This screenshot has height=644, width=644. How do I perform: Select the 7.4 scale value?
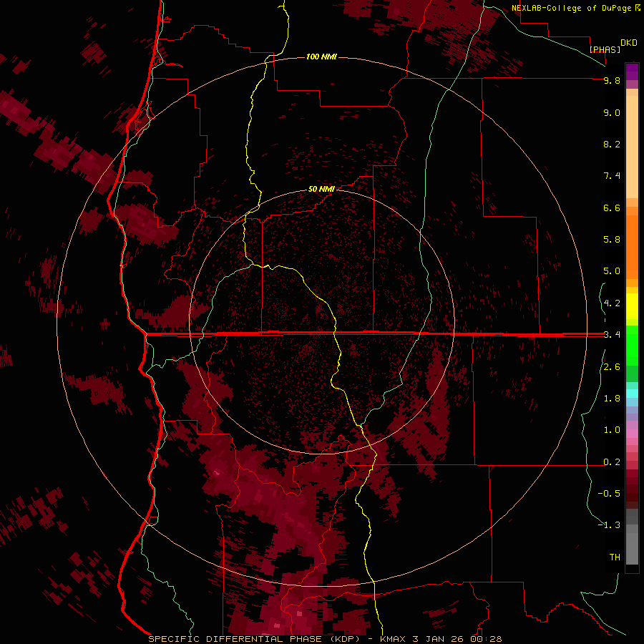pos(612,176)
